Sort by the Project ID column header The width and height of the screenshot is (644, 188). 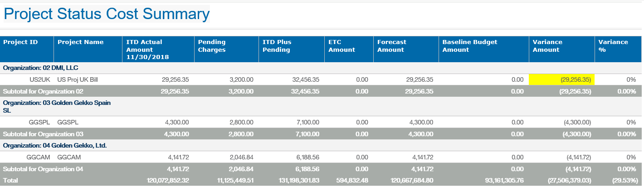click(20, 42)
